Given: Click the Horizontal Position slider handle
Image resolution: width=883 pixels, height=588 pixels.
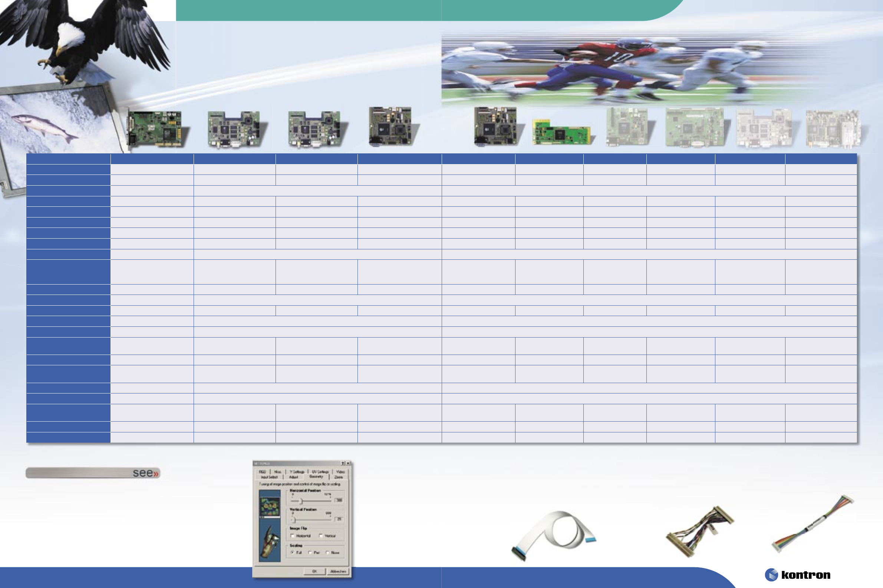Looking at the screenshot, I should coord(301,501).
